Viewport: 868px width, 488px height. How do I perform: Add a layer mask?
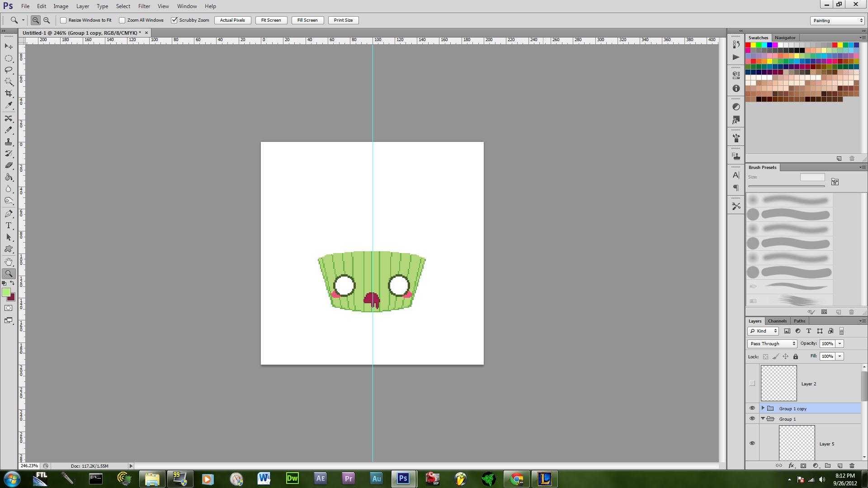pyautogui.click(x=803, y=465)
